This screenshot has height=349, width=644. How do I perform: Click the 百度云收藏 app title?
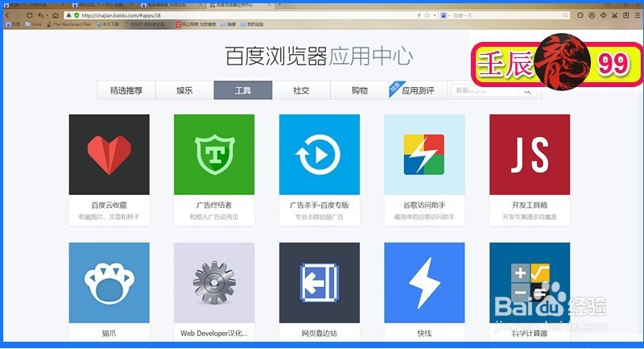click(x=109, y=205)
